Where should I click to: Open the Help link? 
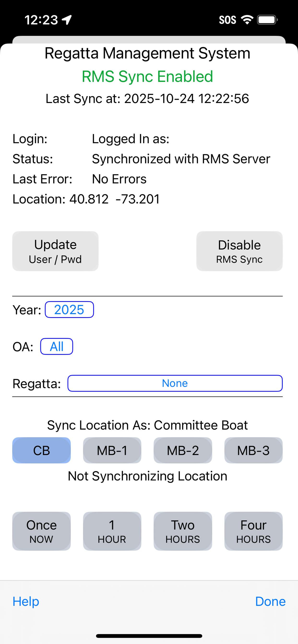pos(26,601)
